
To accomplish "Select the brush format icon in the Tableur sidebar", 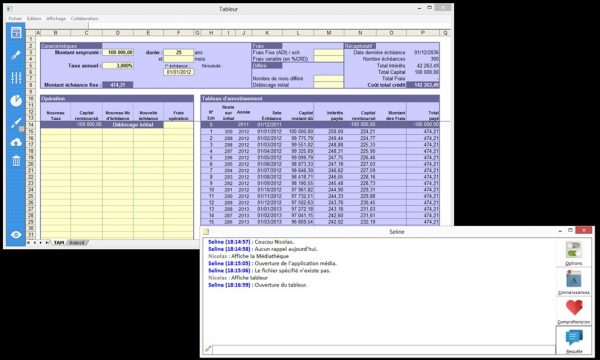I will point(16,55).
